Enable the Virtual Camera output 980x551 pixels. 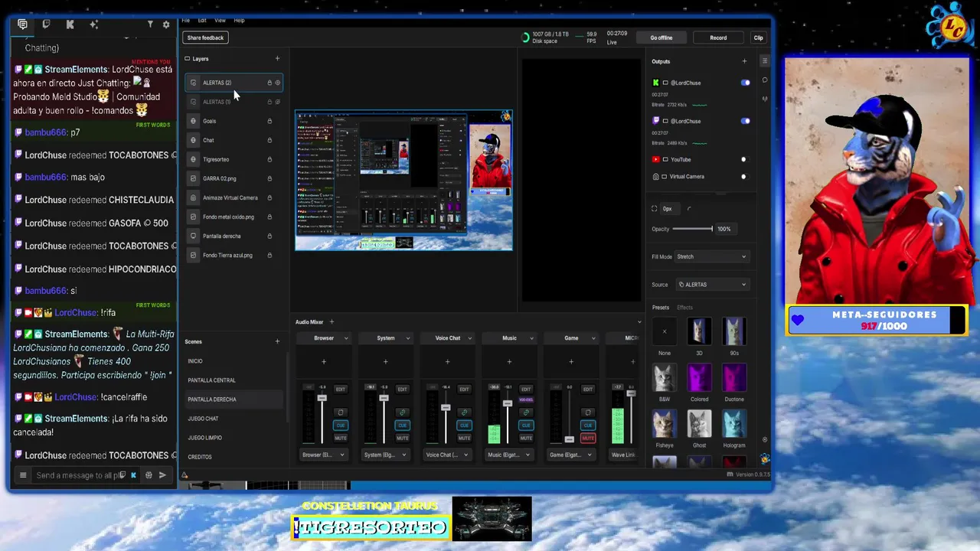(743, 176)
